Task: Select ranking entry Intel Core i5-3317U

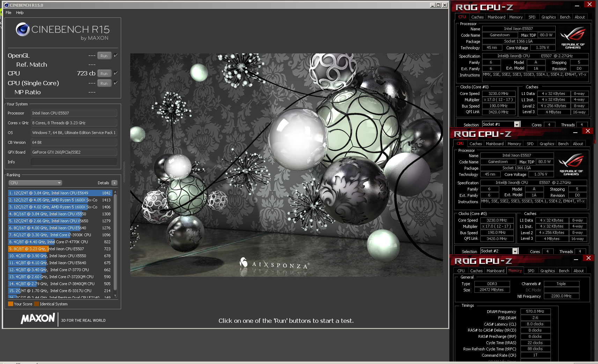Action: click(x=60, y=291)
